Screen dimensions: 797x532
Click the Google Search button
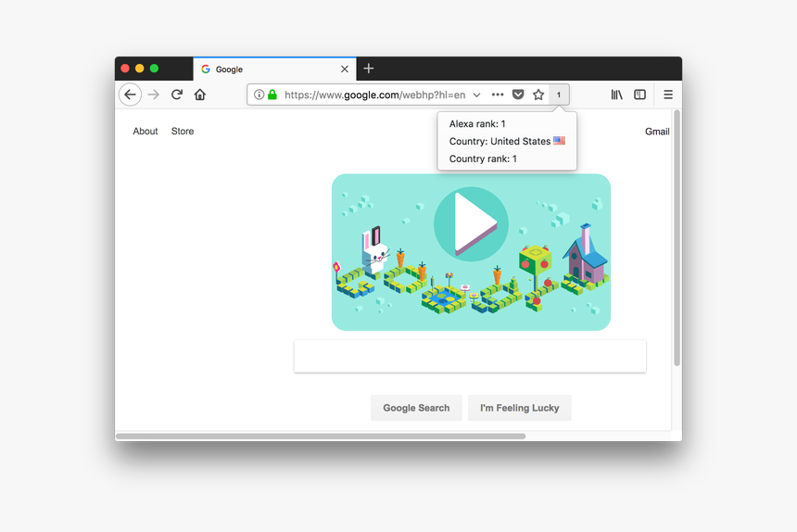416,408
